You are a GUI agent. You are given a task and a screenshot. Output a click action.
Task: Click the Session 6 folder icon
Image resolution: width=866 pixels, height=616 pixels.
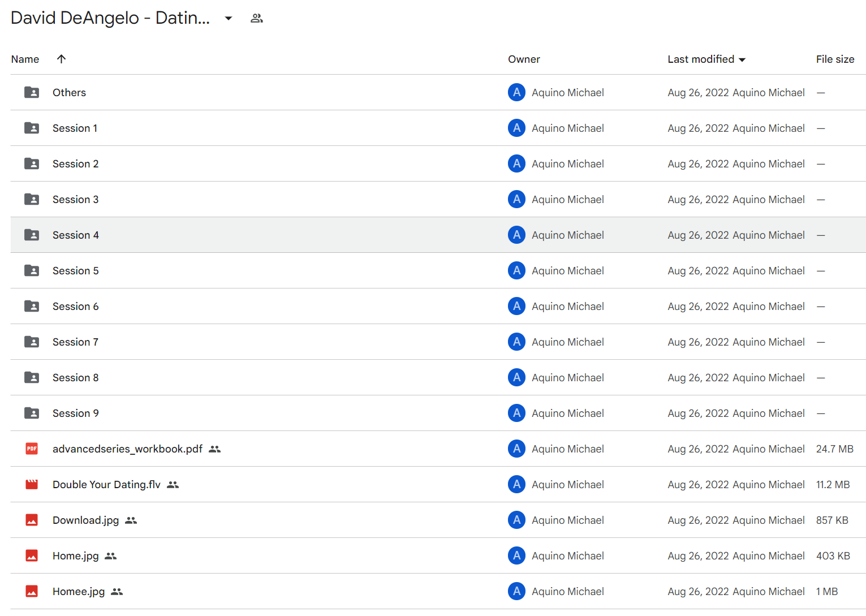pos(32,306)
